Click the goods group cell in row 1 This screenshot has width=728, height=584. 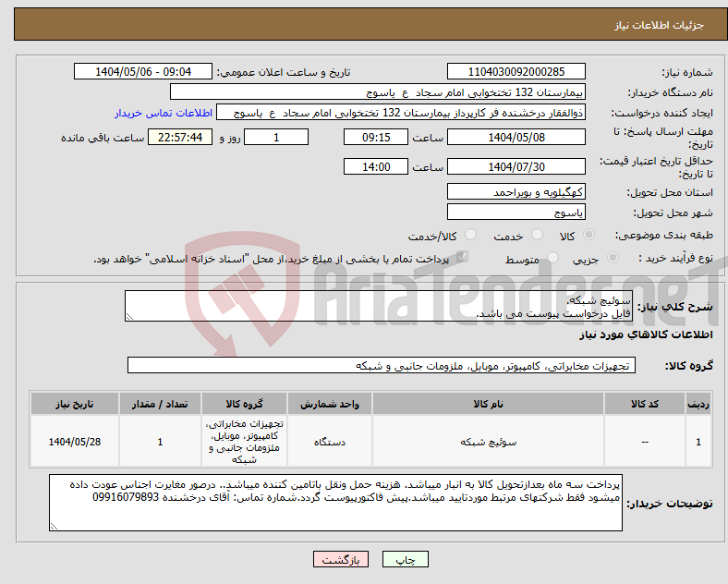[244, 442]
